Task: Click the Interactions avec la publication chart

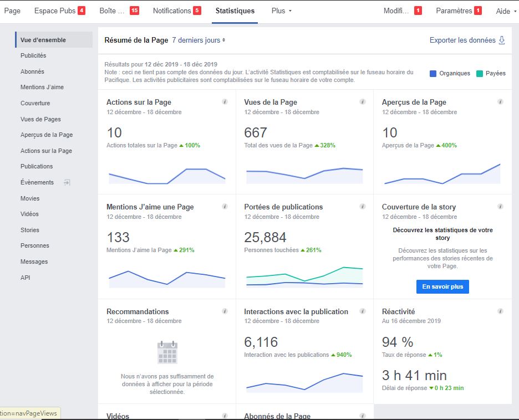Action: (x=304, y=383)
